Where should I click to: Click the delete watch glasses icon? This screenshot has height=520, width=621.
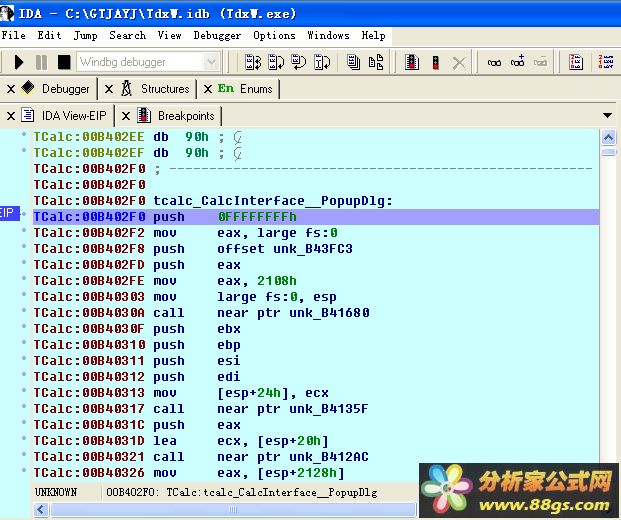(540, 62)
